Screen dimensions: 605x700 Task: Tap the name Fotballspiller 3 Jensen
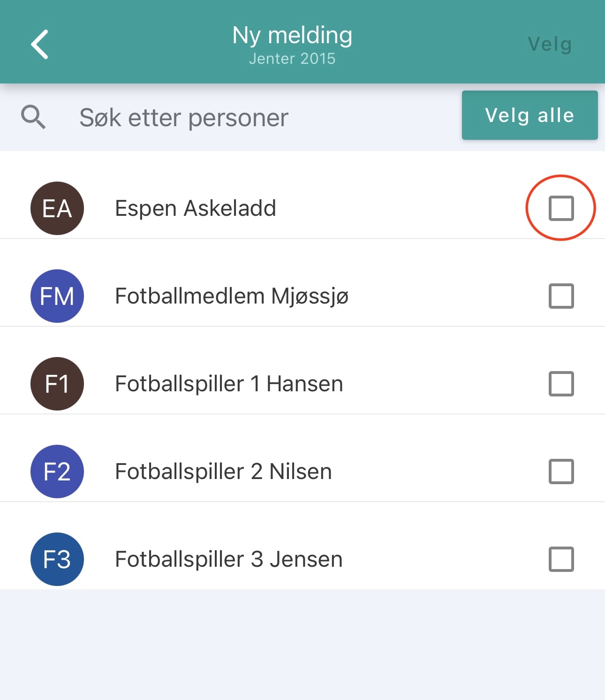229,559
